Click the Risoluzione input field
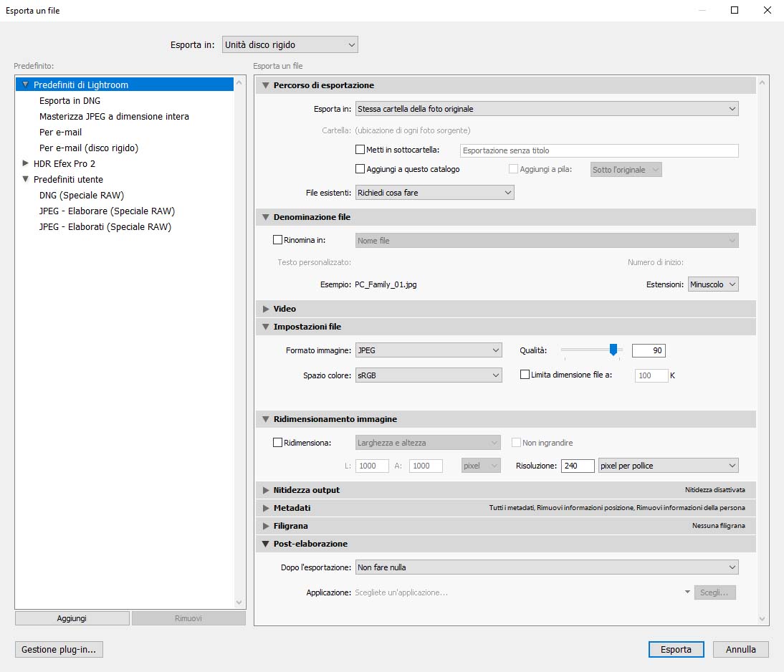Image resolution: width=784 pixels, height=672 pixels. pos(578,466)
